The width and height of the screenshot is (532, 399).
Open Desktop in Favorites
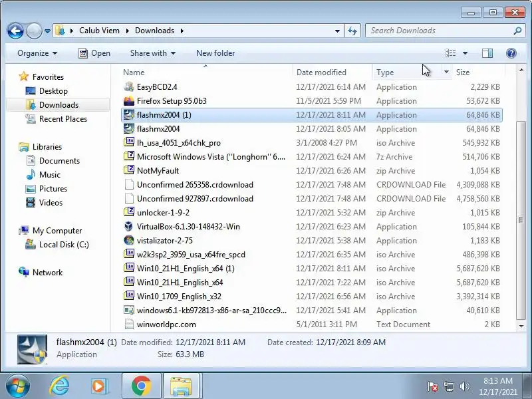(x=53, y=91)
